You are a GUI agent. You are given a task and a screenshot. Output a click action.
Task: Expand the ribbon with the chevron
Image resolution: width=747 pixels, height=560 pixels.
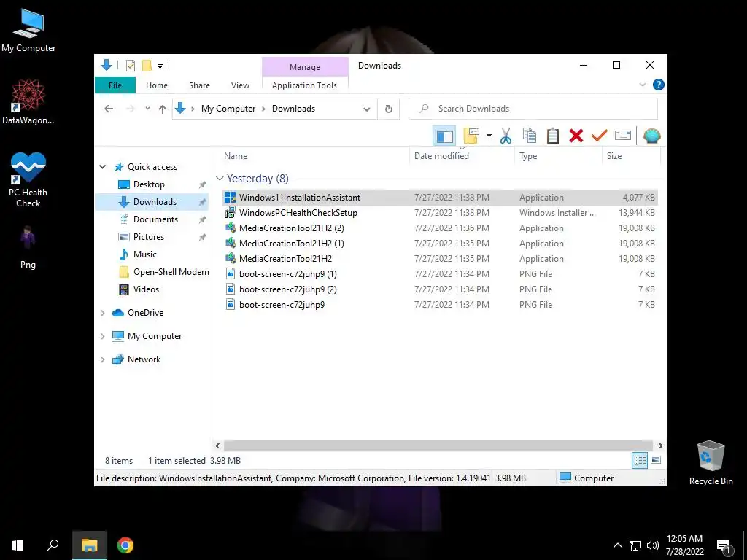coord(642,85)
